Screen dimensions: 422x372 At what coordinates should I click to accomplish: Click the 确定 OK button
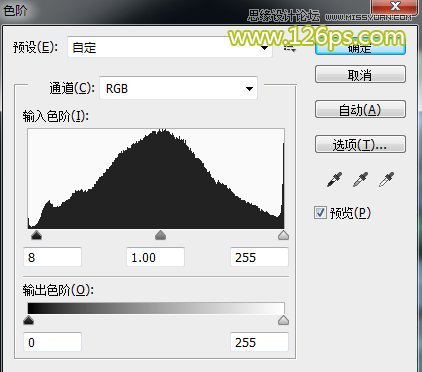(x=360, y=48)
